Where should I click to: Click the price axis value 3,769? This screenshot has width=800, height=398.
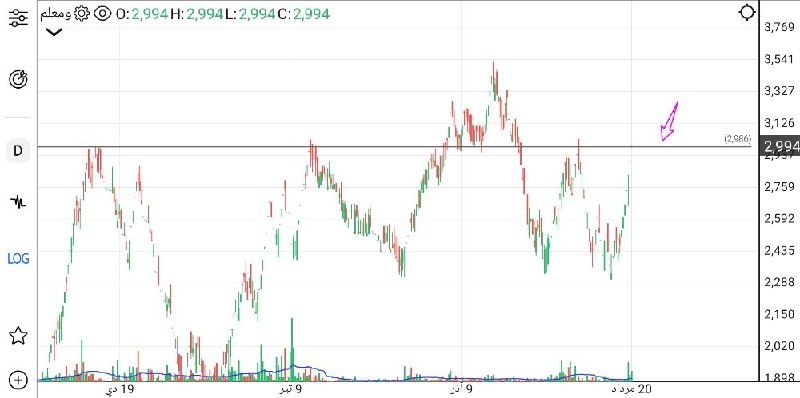click(780, 27)
